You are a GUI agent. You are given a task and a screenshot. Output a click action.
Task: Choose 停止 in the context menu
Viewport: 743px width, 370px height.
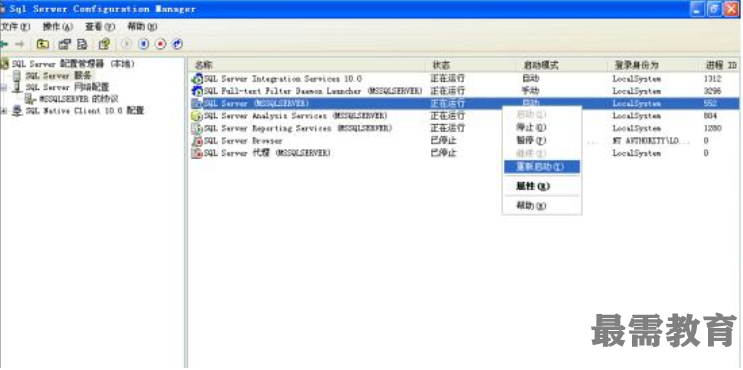542,127
